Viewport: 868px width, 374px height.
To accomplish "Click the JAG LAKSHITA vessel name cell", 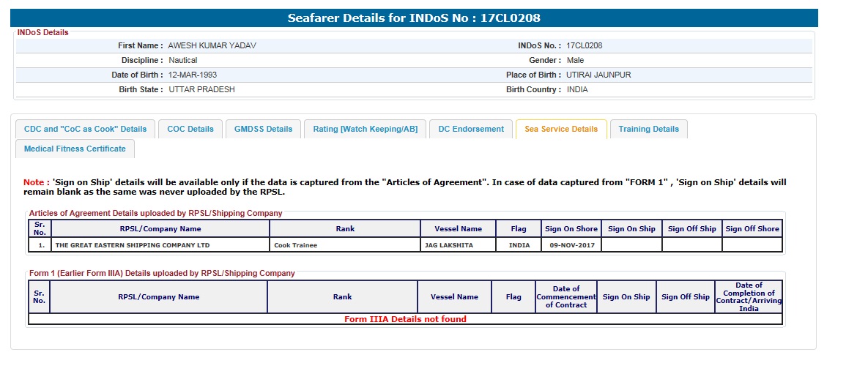I will tap(449, 245).
